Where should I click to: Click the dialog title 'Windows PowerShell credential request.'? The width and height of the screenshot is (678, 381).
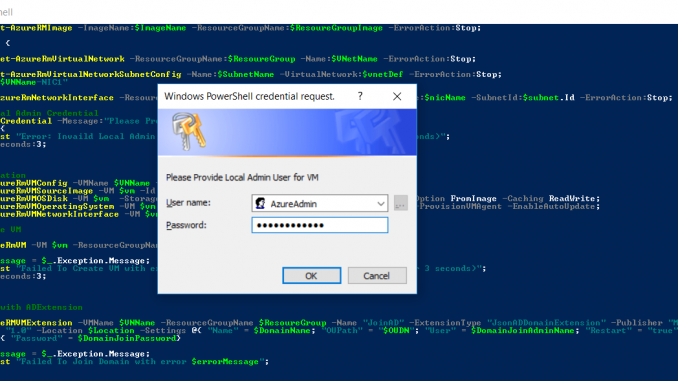[x=249, y=96]
